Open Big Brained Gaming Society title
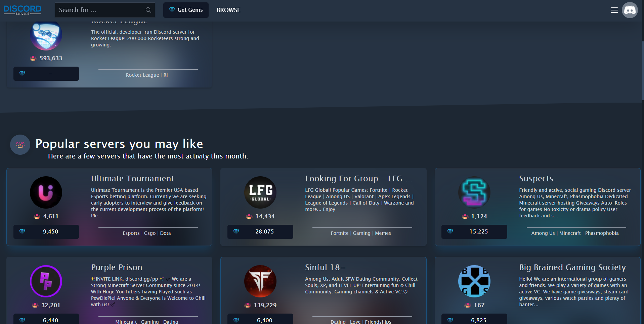 point(572,267)
